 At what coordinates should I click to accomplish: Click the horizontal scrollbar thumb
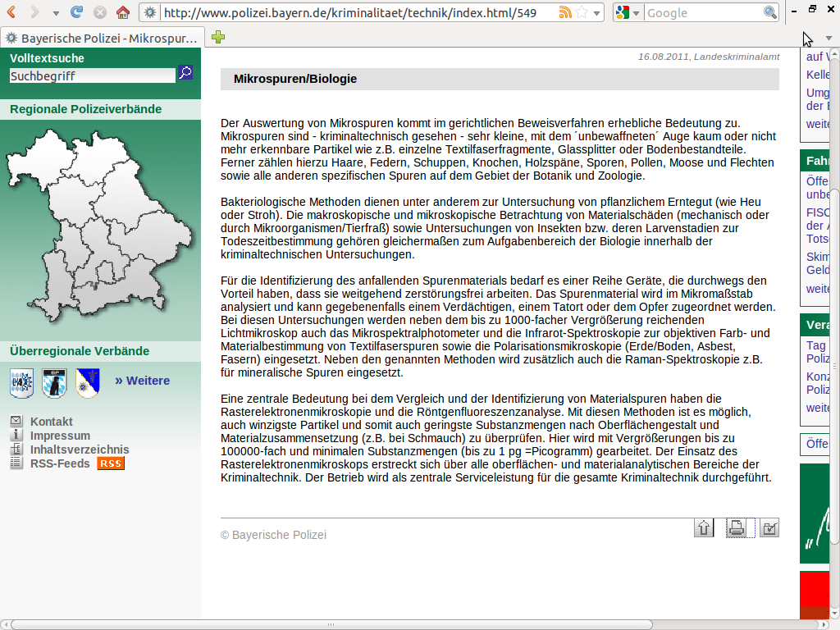[331, 624]
